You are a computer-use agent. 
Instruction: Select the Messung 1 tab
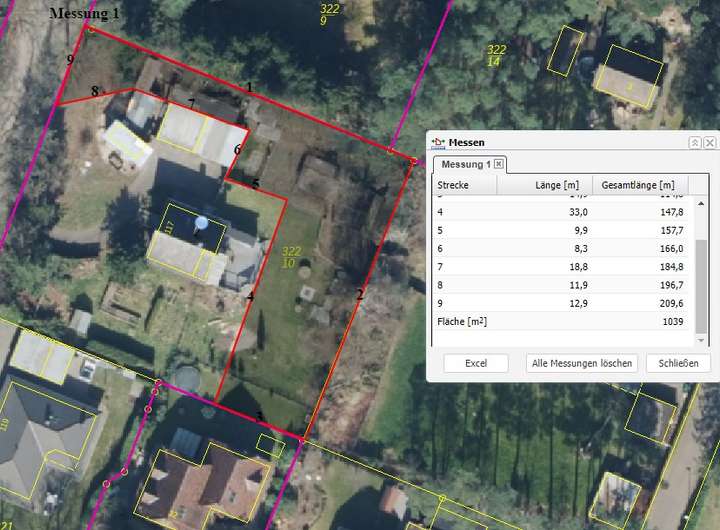pos(466,164)
